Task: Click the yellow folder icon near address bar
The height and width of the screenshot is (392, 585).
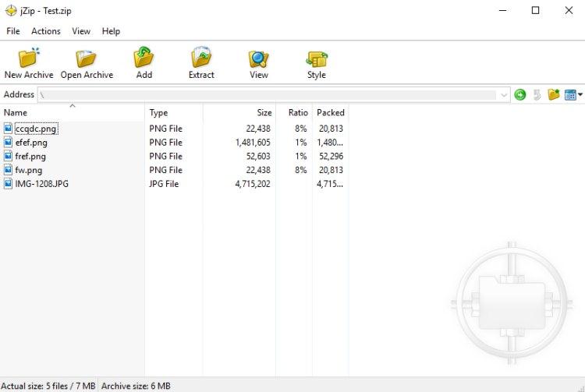Action: coord(554,94)
